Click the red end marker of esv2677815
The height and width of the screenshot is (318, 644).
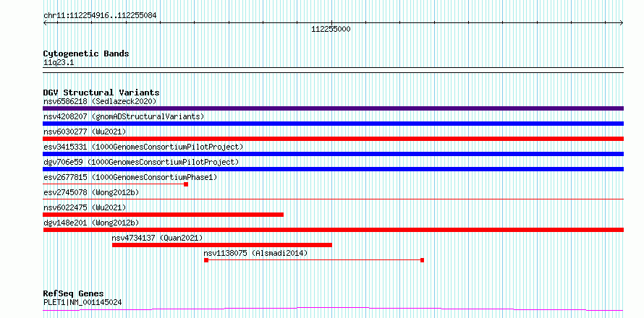pyautogui.click(x=186, y=184)
